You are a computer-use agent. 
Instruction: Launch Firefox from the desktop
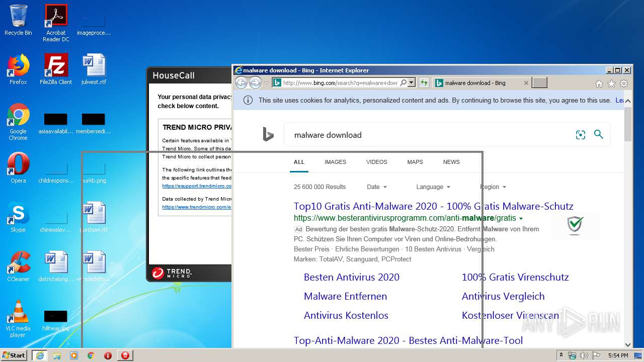[x=18, y=69]
